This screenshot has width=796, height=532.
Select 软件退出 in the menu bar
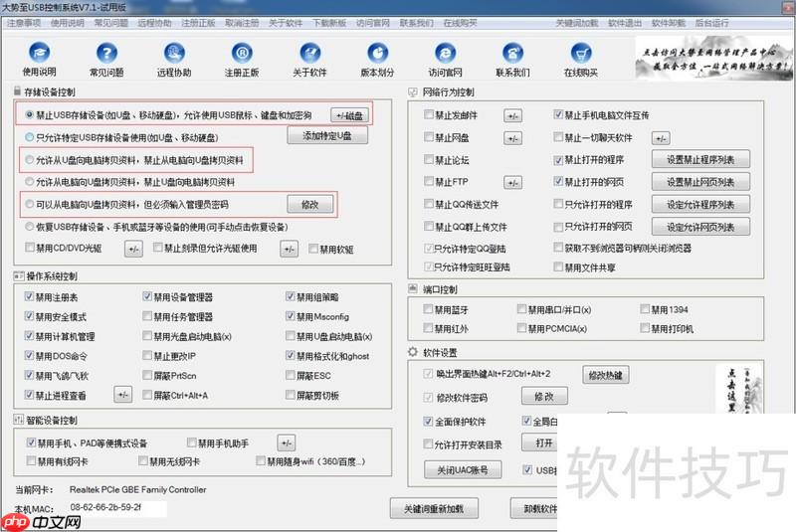tap(625, 23)
